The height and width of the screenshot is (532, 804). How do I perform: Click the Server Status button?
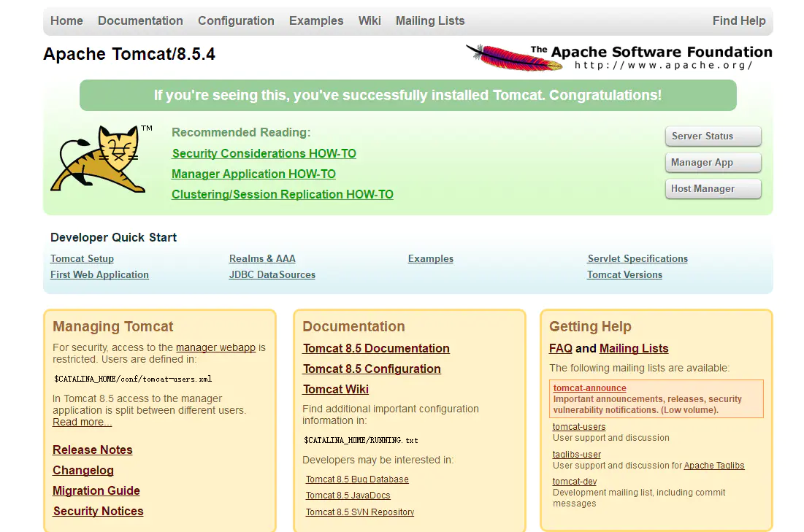click(x=713, y=136)
